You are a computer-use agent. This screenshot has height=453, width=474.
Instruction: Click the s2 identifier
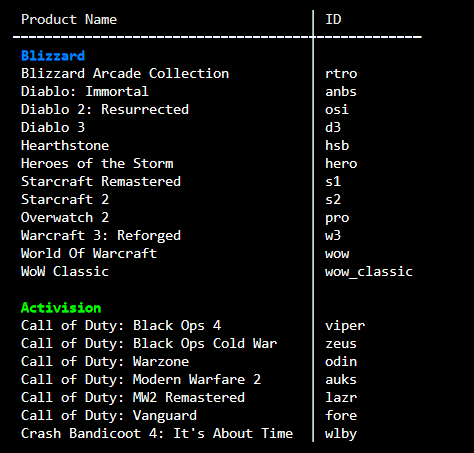333,199
